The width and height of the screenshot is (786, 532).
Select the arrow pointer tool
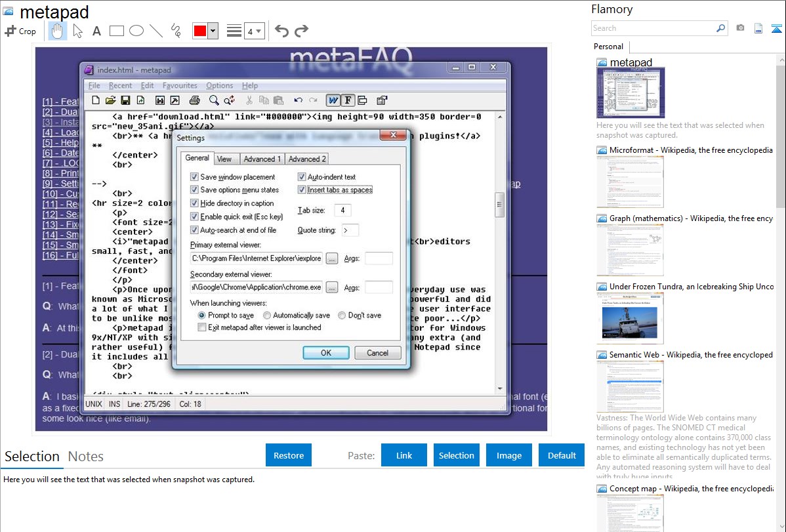(77, 31)
